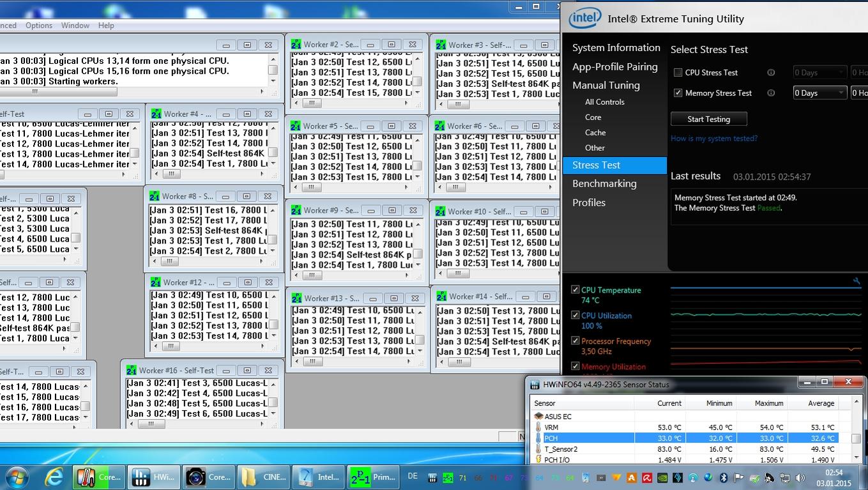The height and width of the screenshot is (490, 868).
Task: Open 'How is my system tested?' link
Action: coord(714,139)
